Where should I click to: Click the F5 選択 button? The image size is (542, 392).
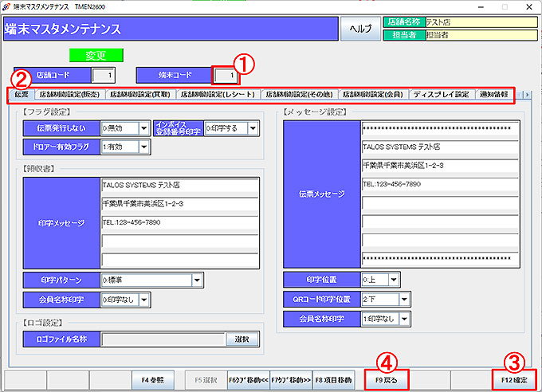pyautogui.click(x=206, y=380)
